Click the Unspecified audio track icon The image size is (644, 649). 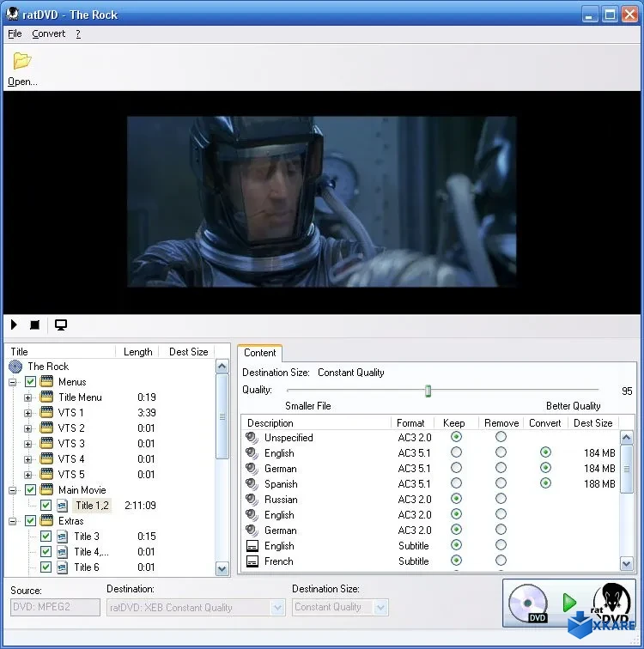coord(252,438)
